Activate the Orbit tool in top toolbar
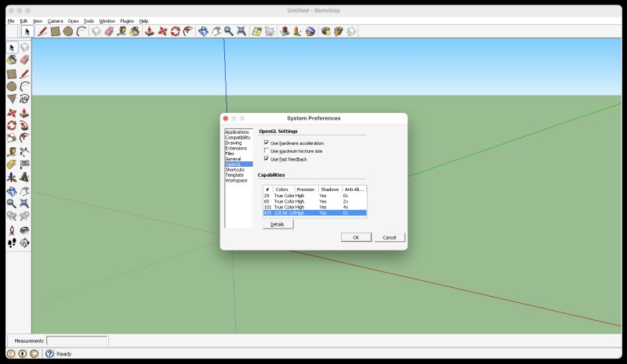The width and height of the screenshot is (627, 364). [x=203, y=31]
